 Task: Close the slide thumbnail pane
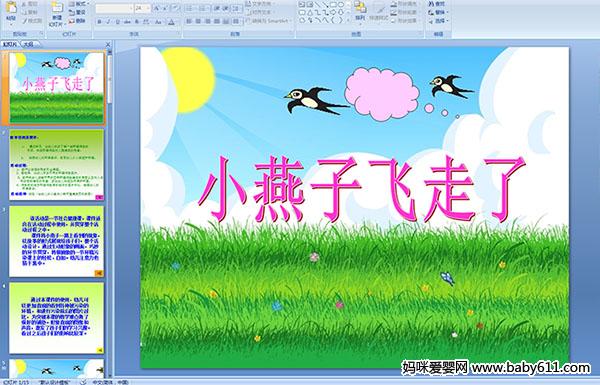point(108,44)
